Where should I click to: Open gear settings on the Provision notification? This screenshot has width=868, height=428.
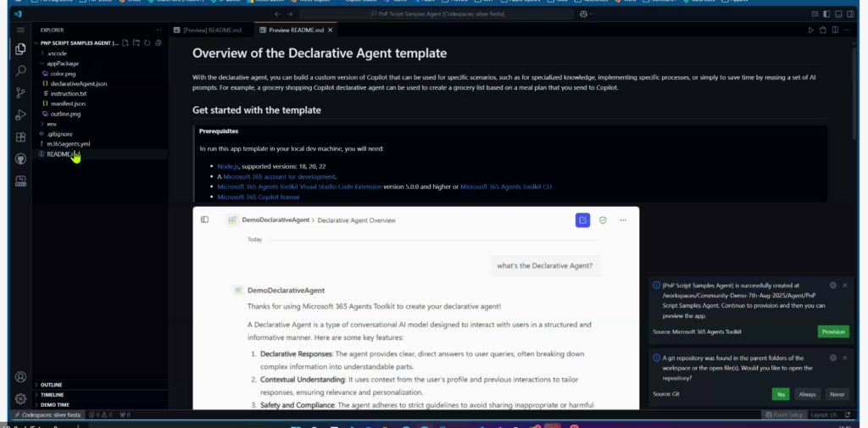pyautogui.click(x=833, y=285)
